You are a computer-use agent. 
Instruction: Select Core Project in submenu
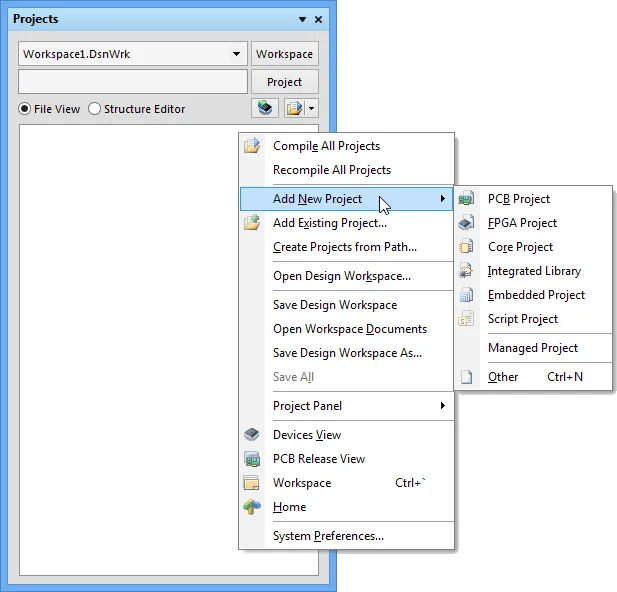(x=533, y=247)
